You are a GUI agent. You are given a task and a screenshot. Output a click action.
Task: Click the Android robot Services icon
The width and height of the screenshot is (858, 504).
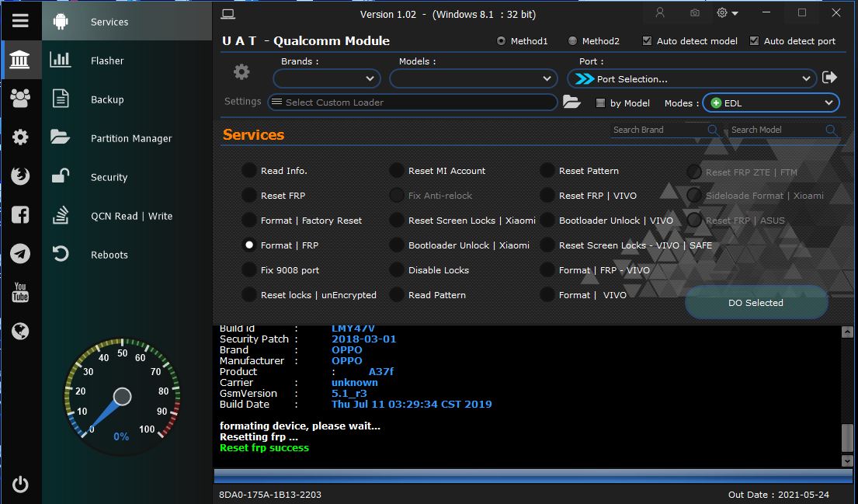61,21
